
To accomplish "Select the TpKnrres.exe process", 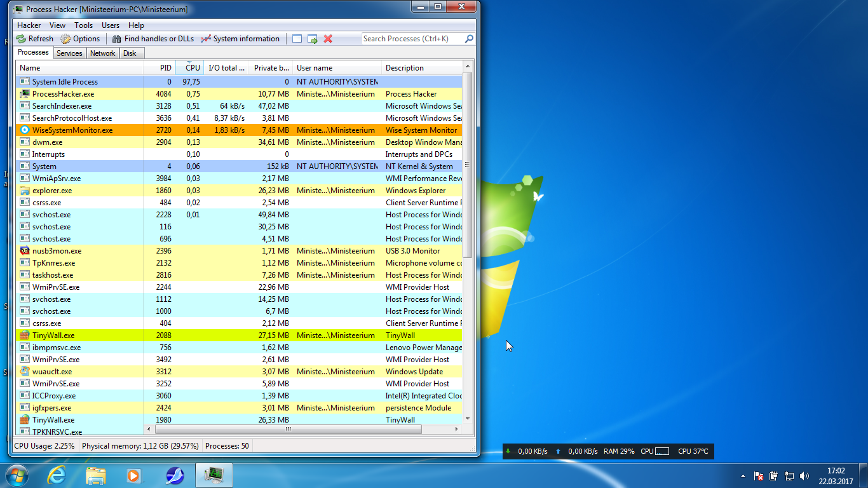I will click(240, 263).
